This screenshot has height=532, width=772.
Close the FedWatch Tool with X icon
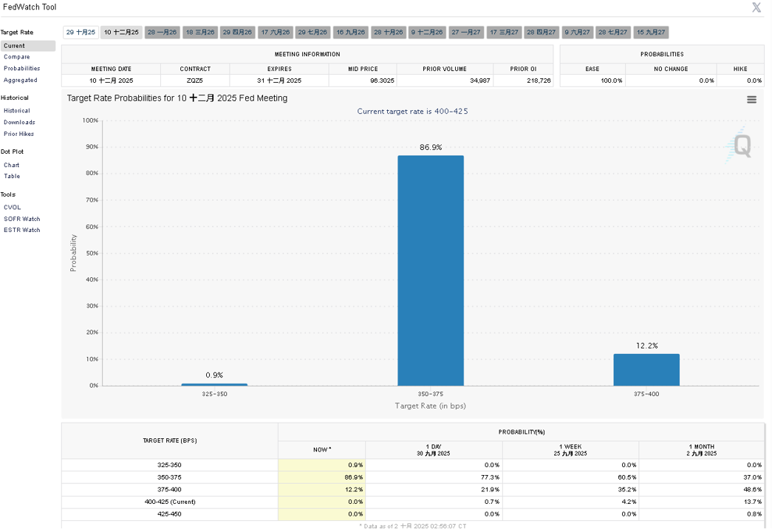point(756,7)
